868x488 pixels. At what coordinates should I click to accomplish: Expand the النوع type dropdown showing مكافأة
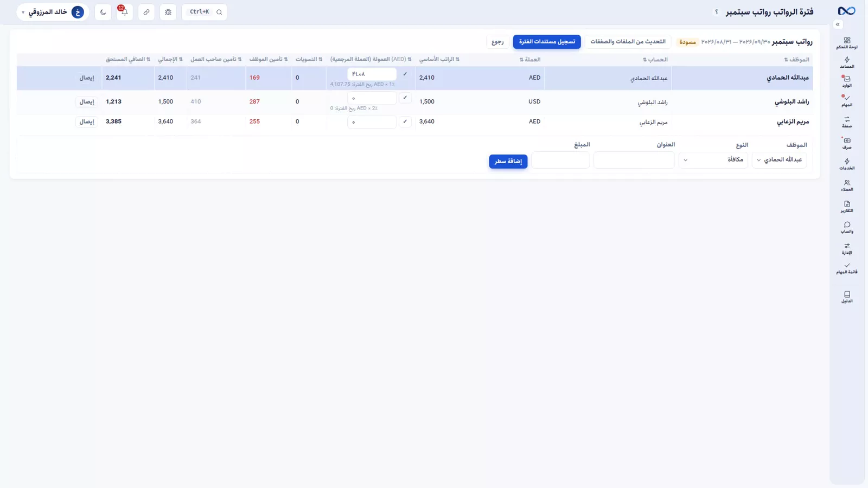click(713, 160)
